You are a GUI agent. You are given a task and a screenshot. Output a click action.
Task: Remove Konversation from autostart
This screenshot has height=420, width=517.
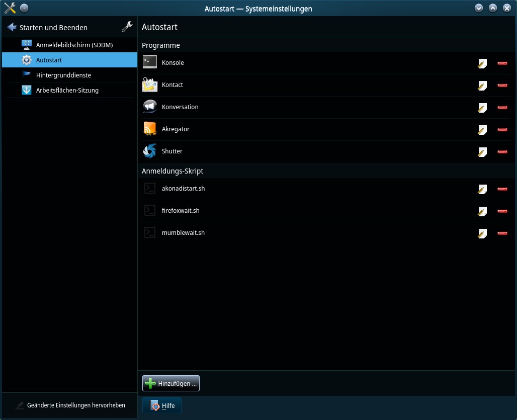[502, 108]
